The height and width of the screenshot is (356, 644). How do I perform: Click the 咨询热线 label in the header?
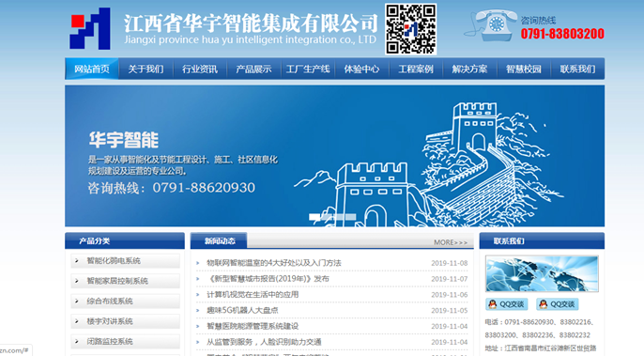pyautogui.click(x=538, y=20)
